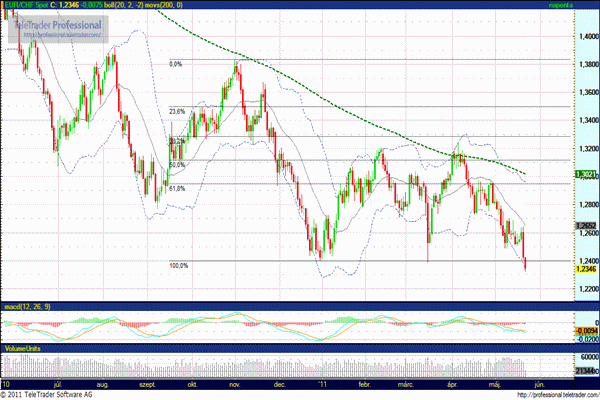The width and height of the screenshot is (600, 400).
Task: Click the yellow 1,2346 current price tag
Action: click(585, 268)
